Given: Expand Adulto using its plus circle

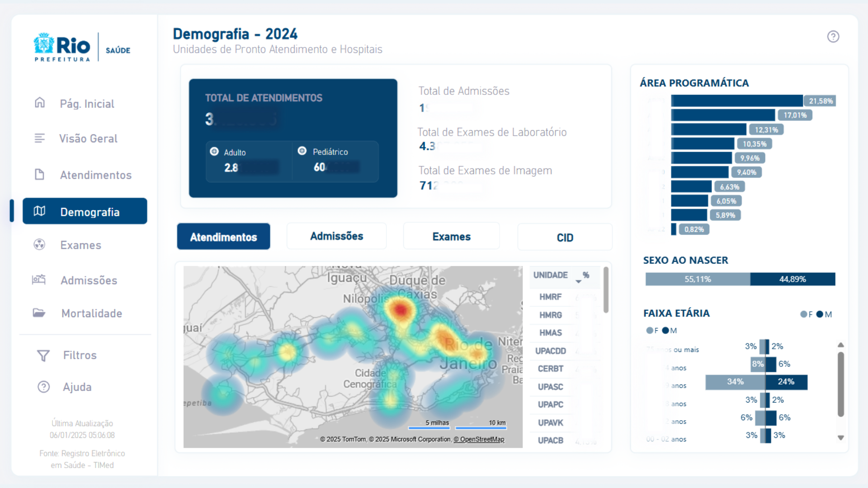Looking at the screenshot, I should 214,151.
